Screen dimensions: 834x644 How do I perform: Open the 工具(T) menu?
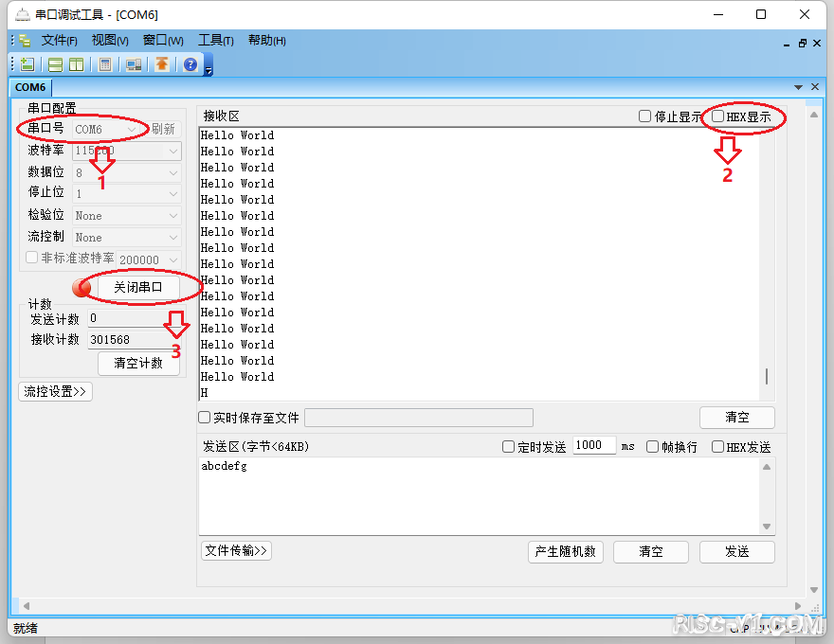(216, 41)
